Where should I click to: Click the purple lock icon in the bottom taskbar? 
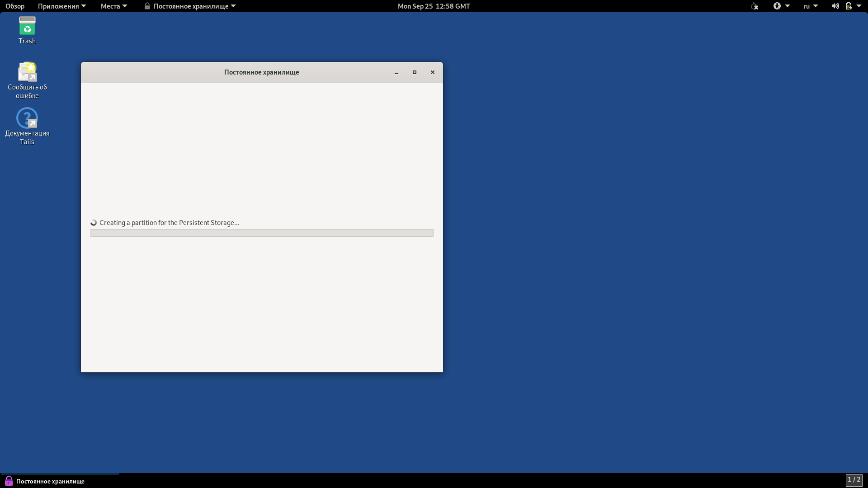[9, 481]
